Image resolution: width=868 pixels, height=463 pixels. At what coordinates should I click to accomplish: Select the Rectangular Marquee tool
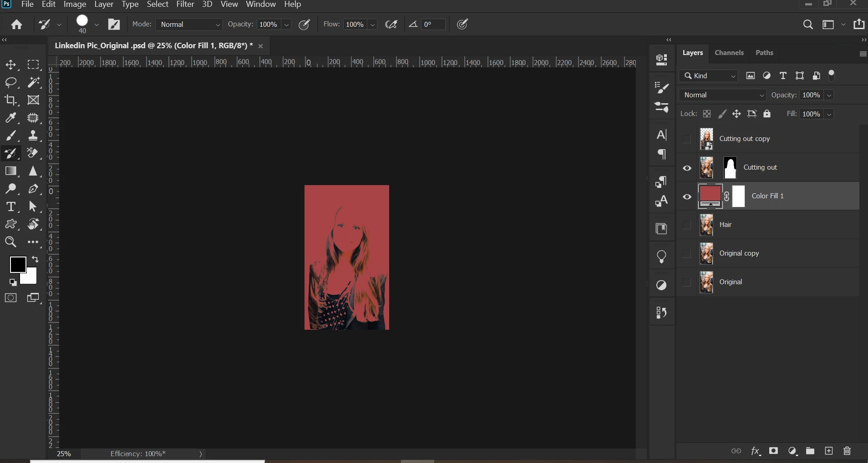click(33, 65)
